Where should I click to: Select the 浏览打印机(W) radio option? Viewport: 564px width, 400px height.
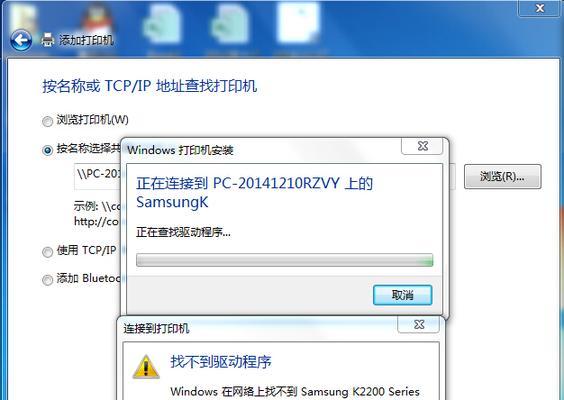click(x=47, y=122)
